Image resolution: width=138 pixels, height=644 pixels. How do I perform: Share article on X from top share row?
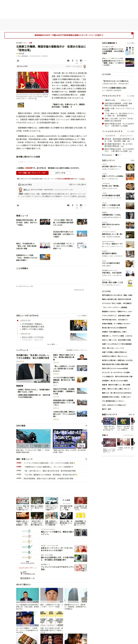77,61
